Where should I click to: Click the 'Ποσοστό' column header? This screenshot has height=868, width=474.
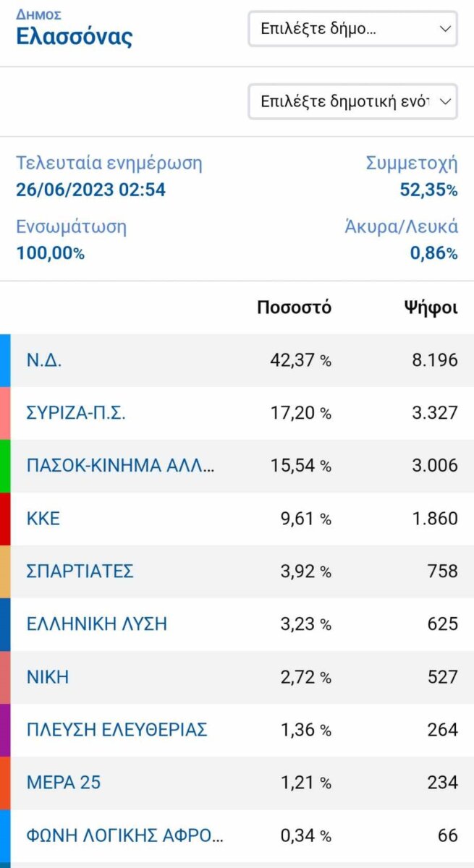pyautogui.click(x=294, y=307)
